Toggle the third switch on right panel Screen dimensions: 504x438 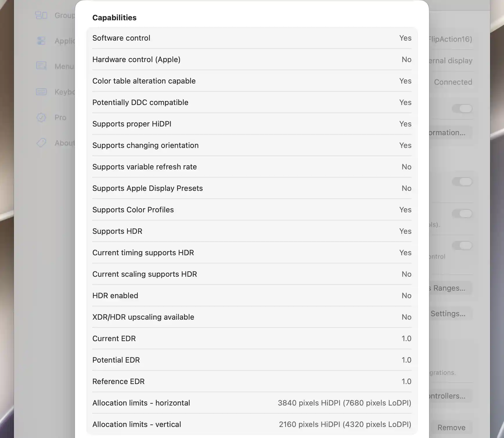462,214
